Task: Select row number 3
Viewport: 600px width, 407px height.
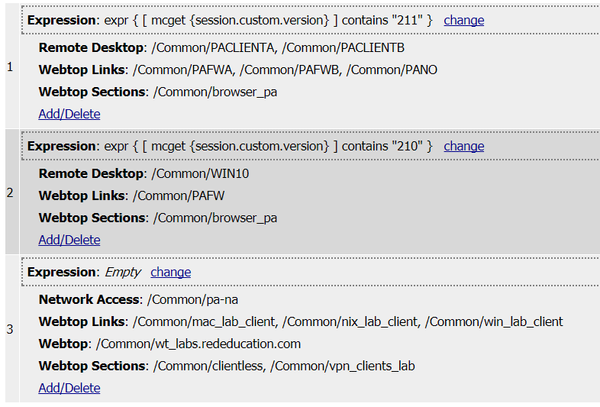Action: point(10,329)
